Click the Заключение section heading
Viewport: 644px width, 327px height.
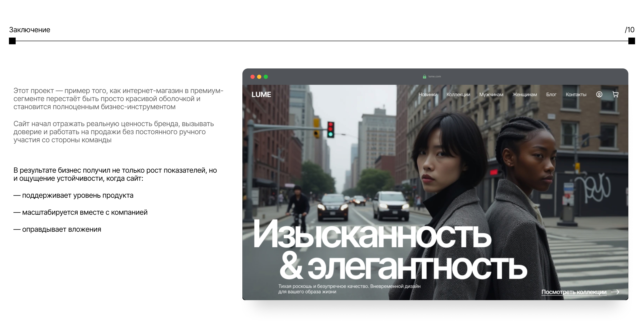[x=30, y=30]
